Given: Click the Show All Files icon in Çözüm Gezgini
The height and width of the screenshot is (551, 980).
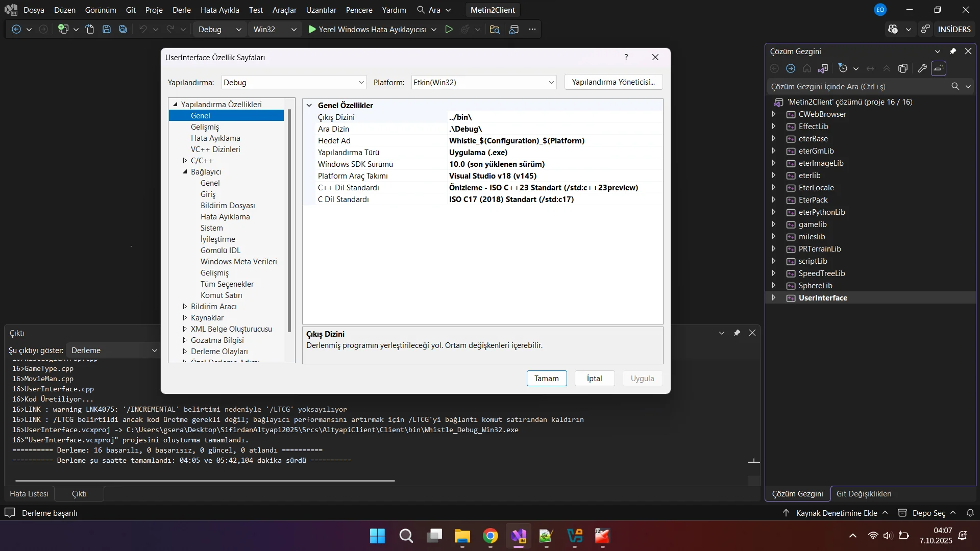Looking at the screenshot, I should [903, 68].
